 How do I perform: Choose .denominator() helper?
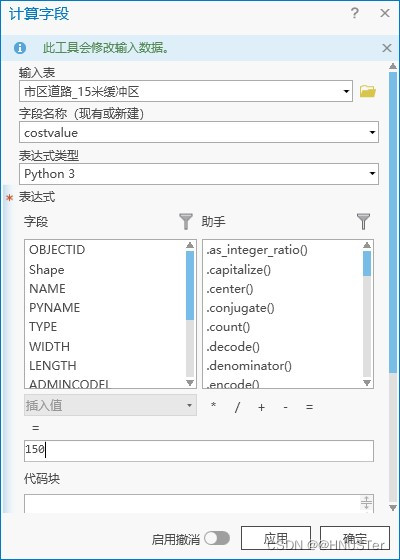coord(249,366)
